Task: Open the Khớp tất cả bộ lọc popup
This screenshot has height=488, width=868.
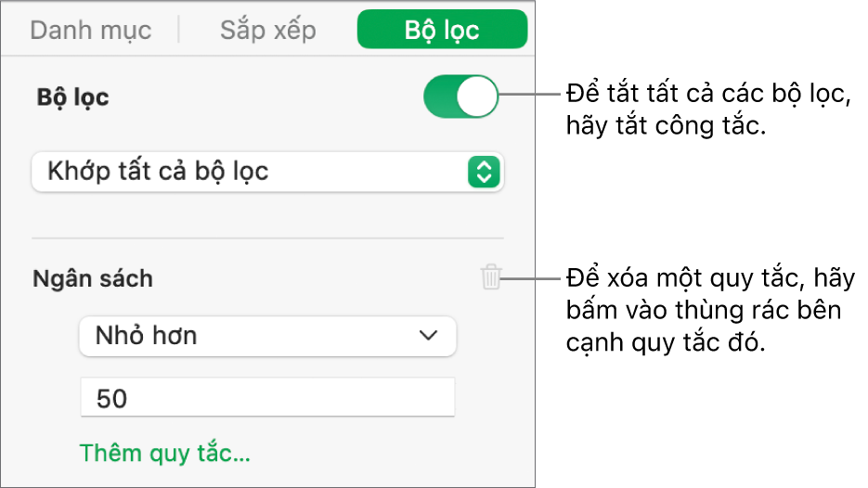Action: [x=267, y=172]
